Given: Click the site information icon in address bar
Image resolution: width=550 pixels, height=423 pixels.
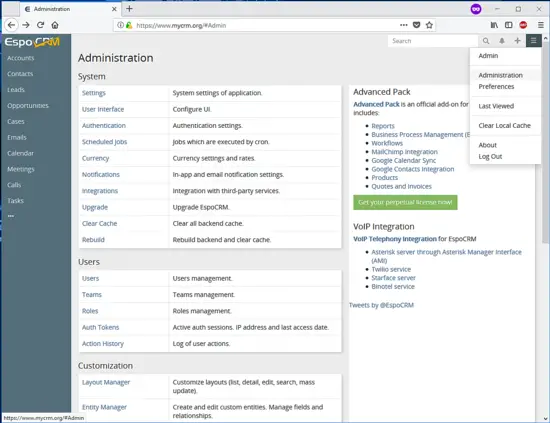Looking at the screenshot, I should (x=120, y=25).
